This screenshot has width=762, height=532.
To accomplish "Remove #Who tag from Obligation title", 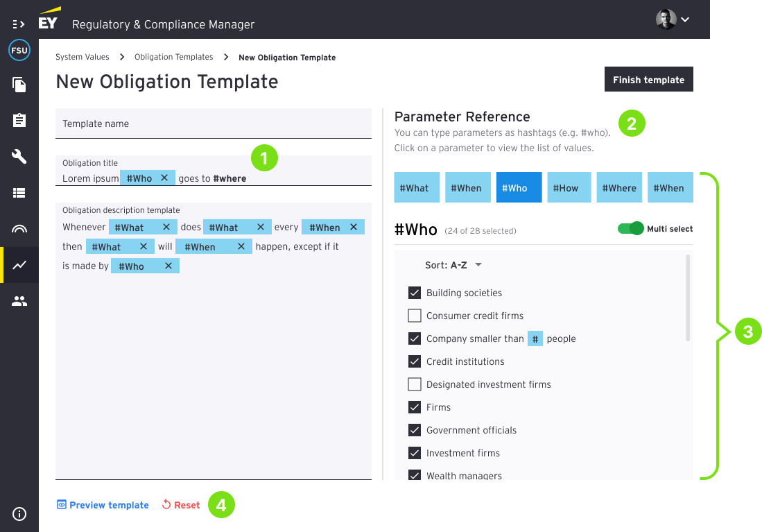I will 164,178.
